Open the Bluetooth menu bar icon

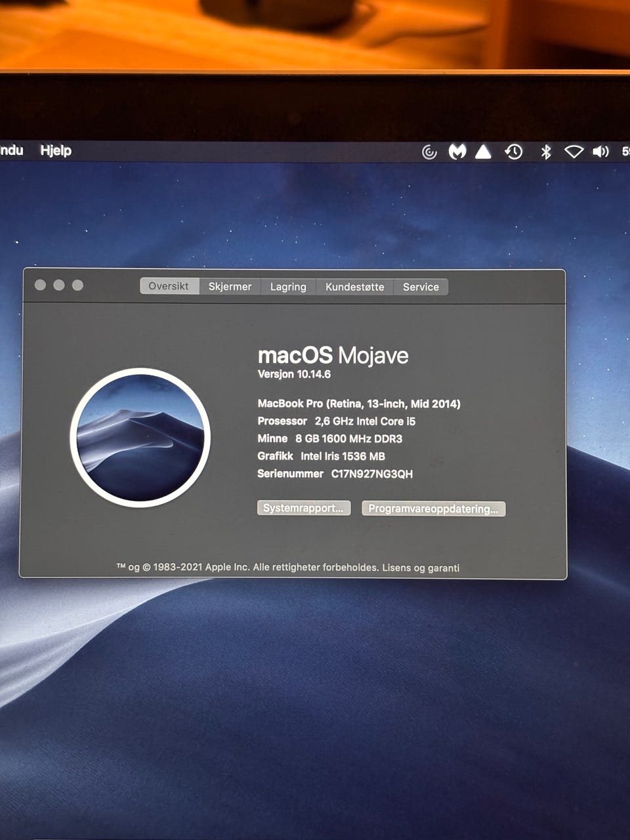click(545, 152)
